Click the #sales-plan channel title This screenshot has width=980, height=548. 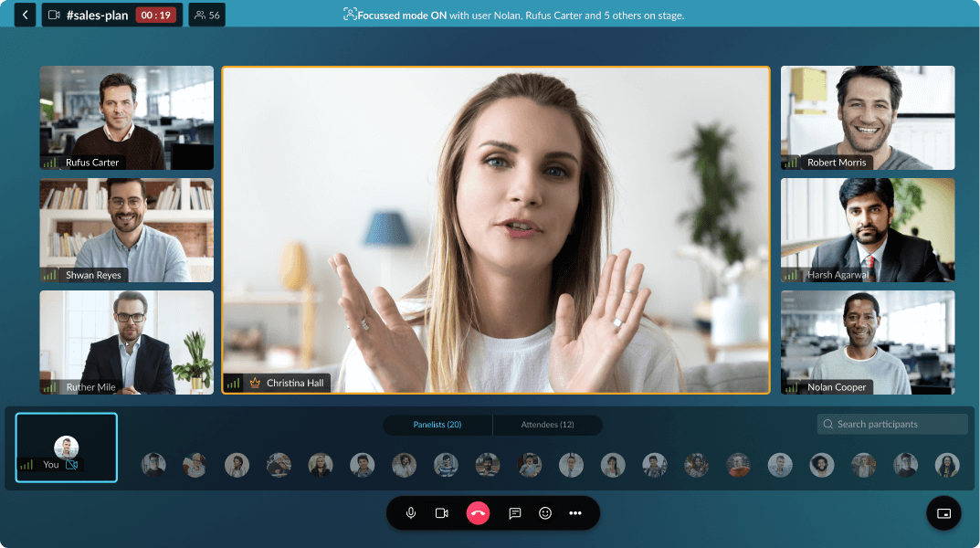98,15
